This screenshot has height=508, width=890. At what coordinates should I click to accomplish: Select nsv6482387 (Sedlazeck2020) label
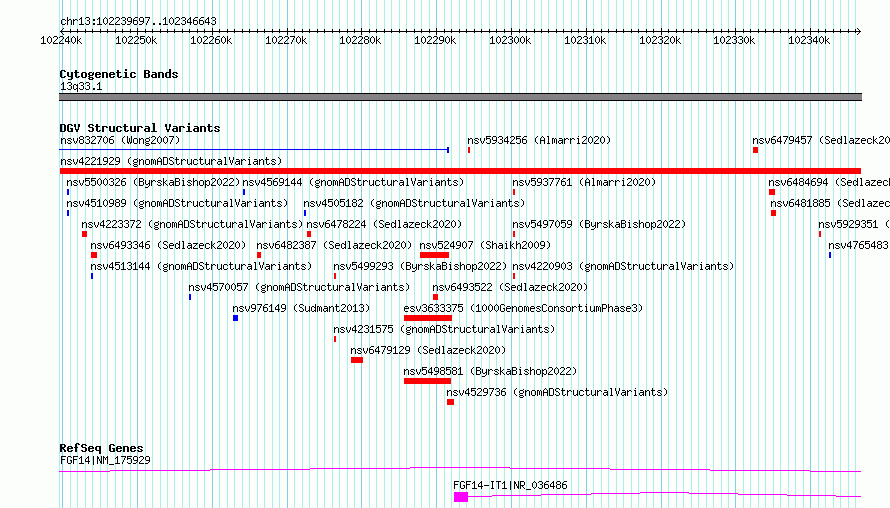[334, 245]
